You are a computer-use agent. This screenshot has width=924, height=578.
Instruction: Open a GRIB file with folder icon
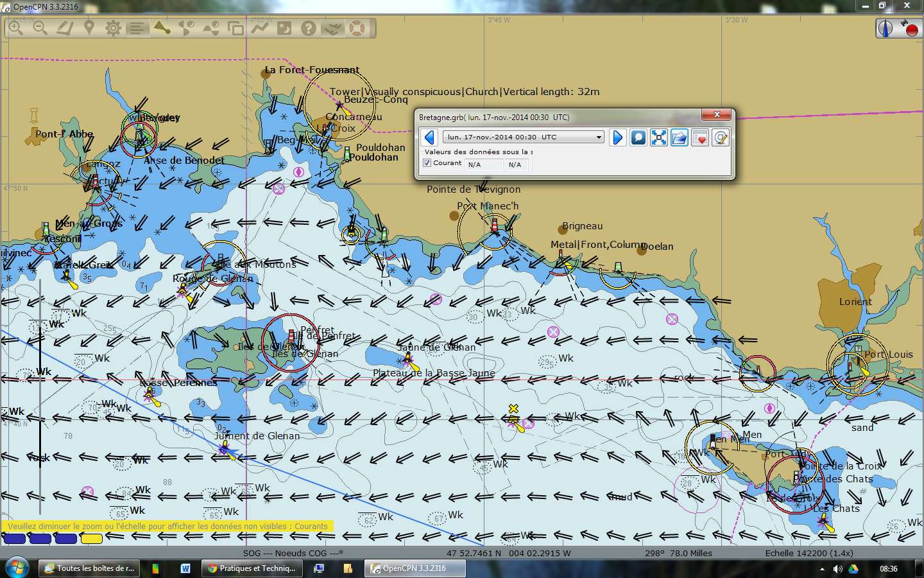[680, 137]
